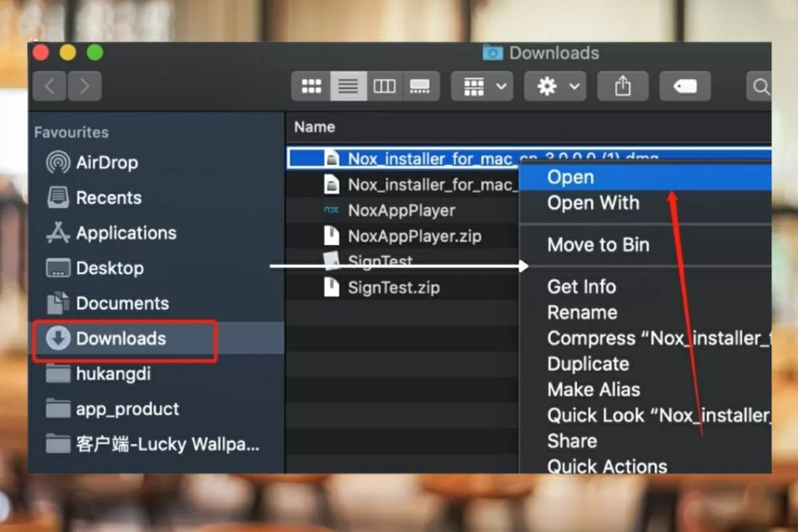This screenshot has height=532, width=798.
Task: Select Make Alias from the context menu
Action: (593, 389)
